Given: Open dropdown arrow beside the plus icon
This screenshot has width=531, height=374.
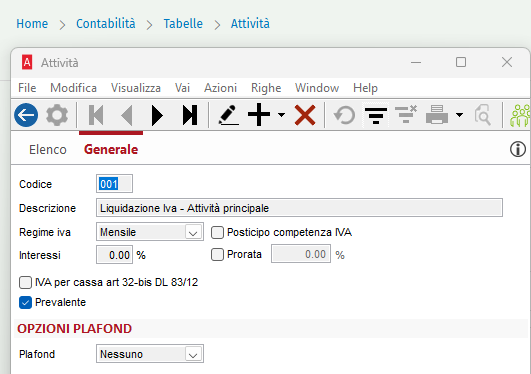Looking at the screenshot, I should [x=281, y=115].
